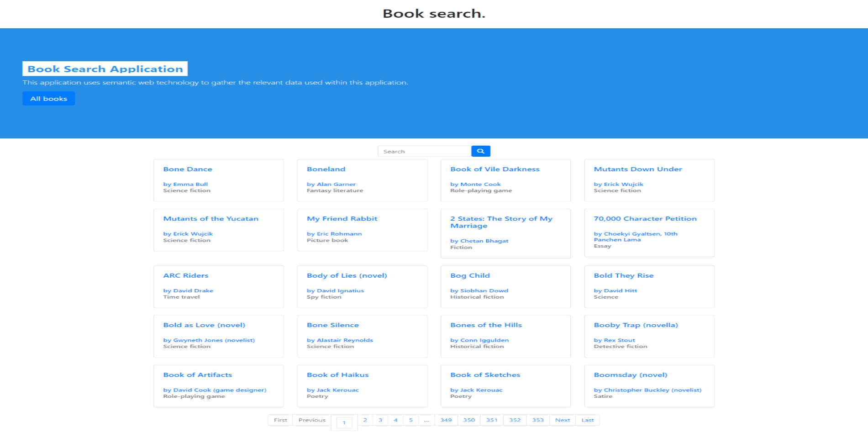Open the ARC Riders book title
The width and height of the screenshot is (868, 438).
coord(186,275)
